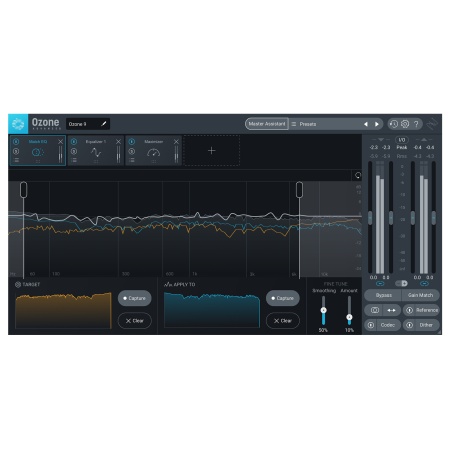
Task: Click the input meter down-triangle icon
Action: tap(381, 139)
